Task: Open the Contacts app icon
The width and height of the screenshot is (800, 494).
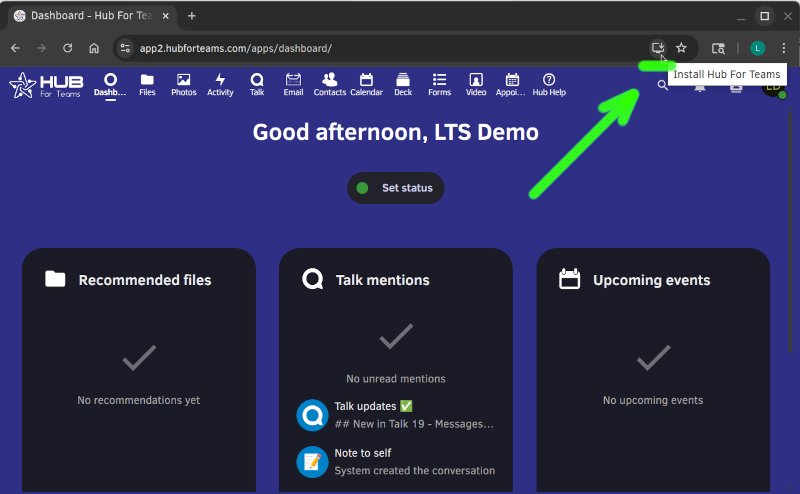Action: click(x=330, y=85)
